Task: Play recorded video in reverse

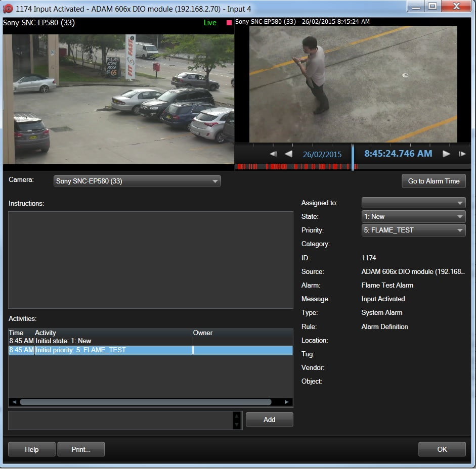Action: point(288,154)
